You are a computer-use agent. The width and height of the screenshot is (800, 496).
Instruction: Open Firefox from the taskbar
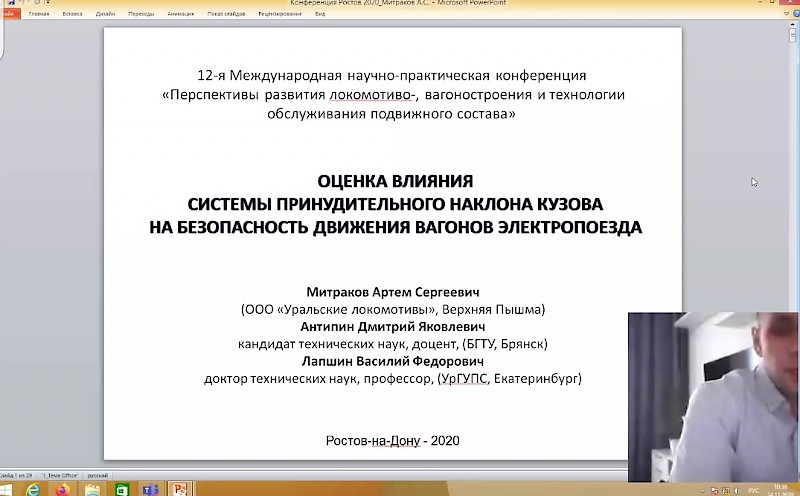[62, 488]
